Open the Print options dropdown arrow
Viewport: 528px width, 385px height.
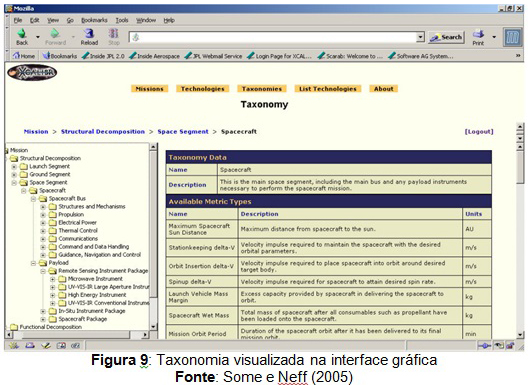[494, 37]
